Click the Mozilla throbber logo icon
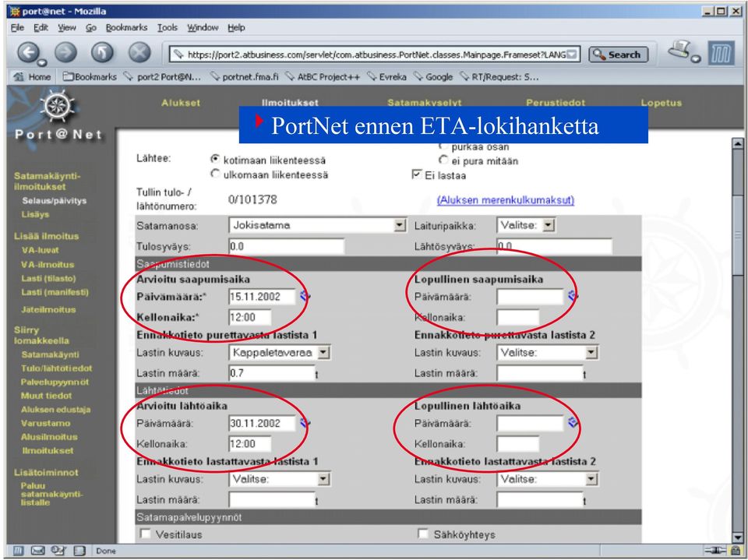Image resolution: width=748 pixels, height=560 pixels. 721,53
